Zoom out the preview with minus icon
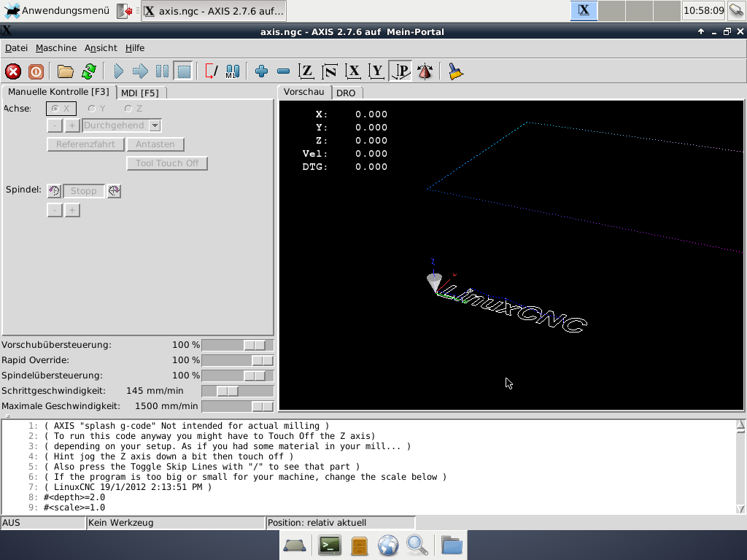Image resolution: width=747 pixels, height=560 pixels. [x=284, y=71]
